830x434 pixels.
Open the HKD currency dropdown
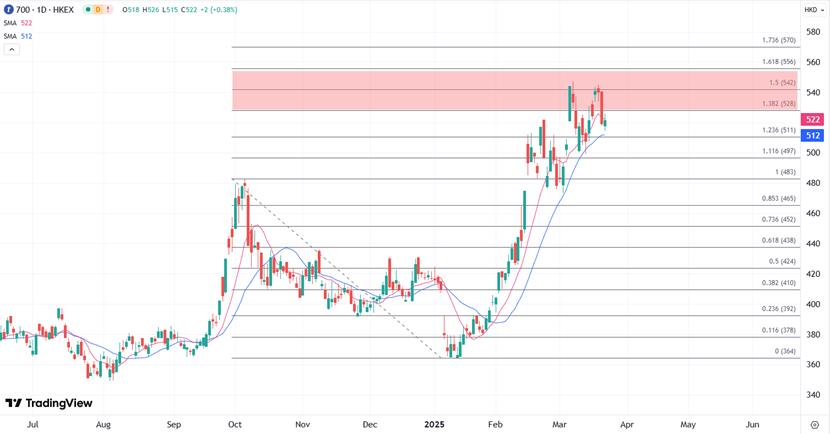tap(812, 9)
